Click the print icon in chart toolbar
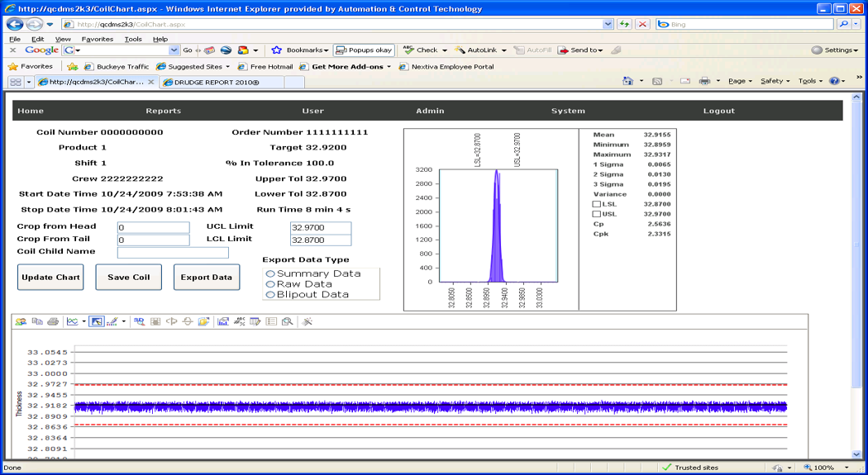This screenshot has width=868, height=475. tap(53, 321)
